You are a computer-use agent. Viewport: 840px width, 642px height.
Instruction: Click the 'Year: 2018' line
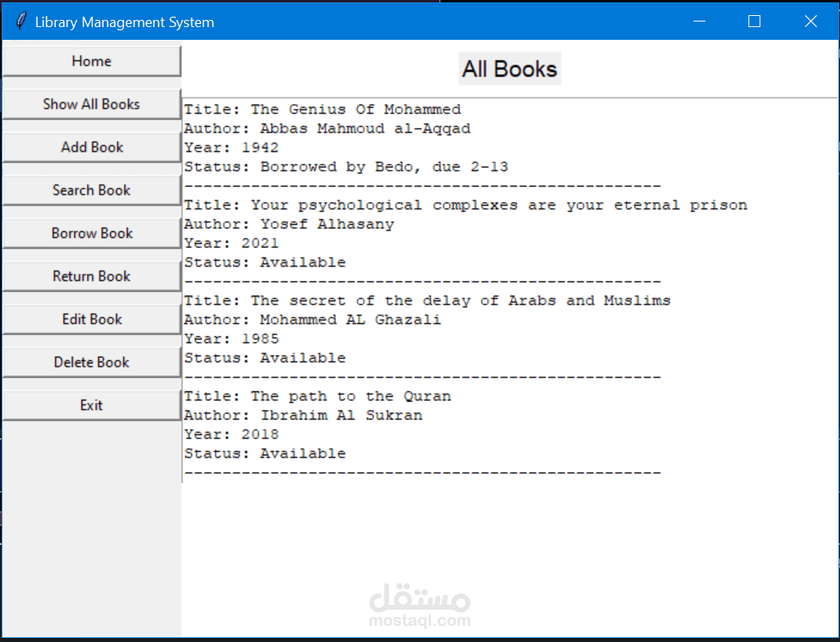[x=232, y=435]
